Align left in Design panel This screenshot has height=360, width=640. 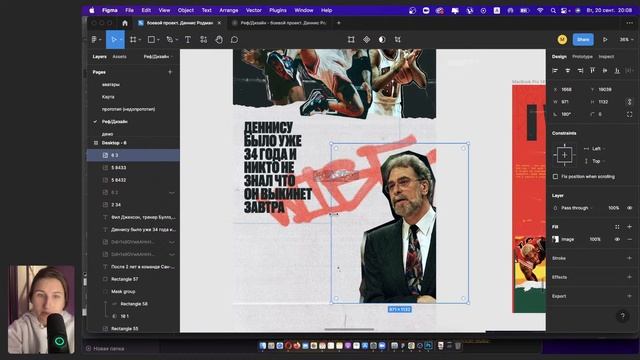coord(555,71)
